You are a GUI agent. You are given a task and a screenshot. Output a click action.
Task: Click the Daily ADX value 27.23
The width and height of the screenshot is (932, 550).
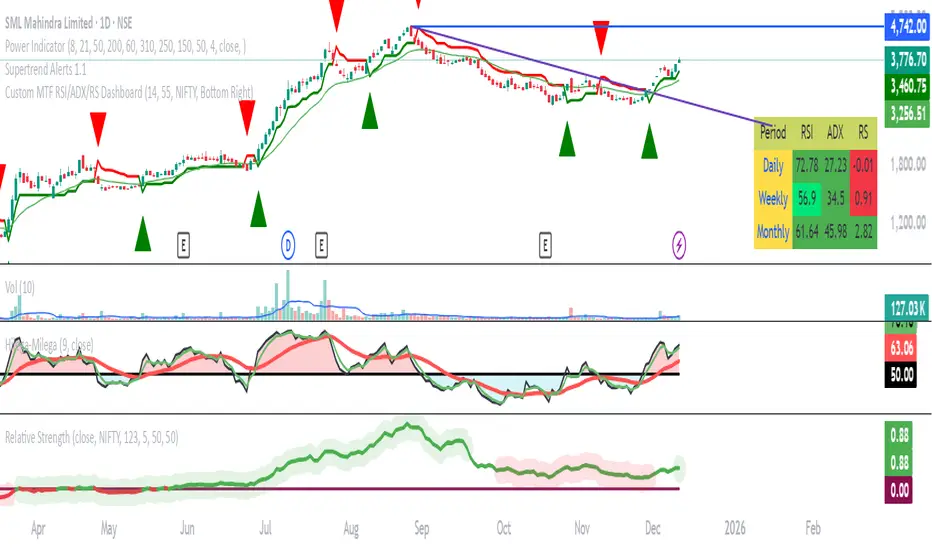[835, 165]
